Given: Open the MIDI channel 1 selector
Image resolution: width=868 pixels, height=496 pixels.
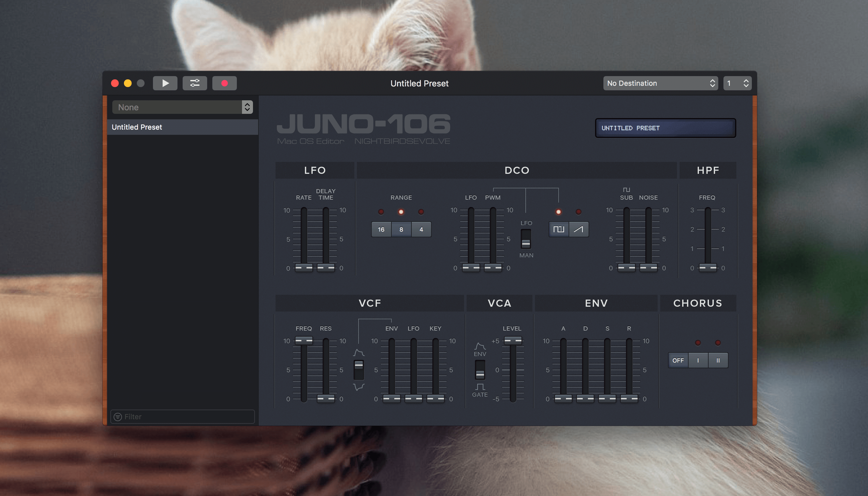Looking at the screenshot, I should pyautogui.click(x=737, y=83).
